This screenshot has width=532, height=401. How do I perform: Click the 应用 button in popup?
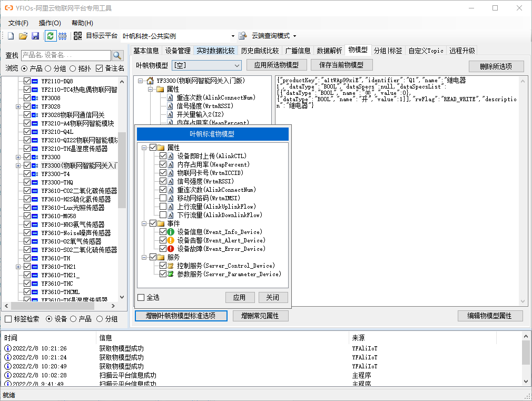[240, 297]
